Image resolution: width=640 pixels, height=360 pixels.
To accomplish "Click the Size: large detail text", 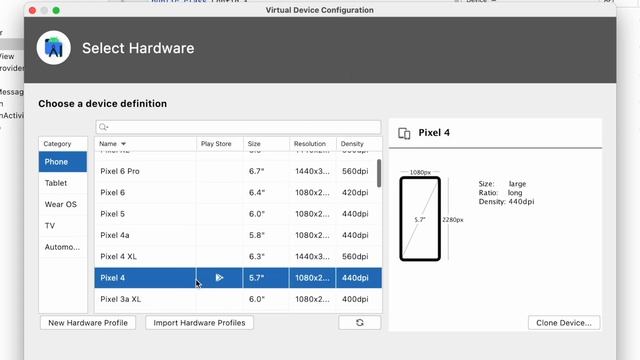I will pos(502,184).
